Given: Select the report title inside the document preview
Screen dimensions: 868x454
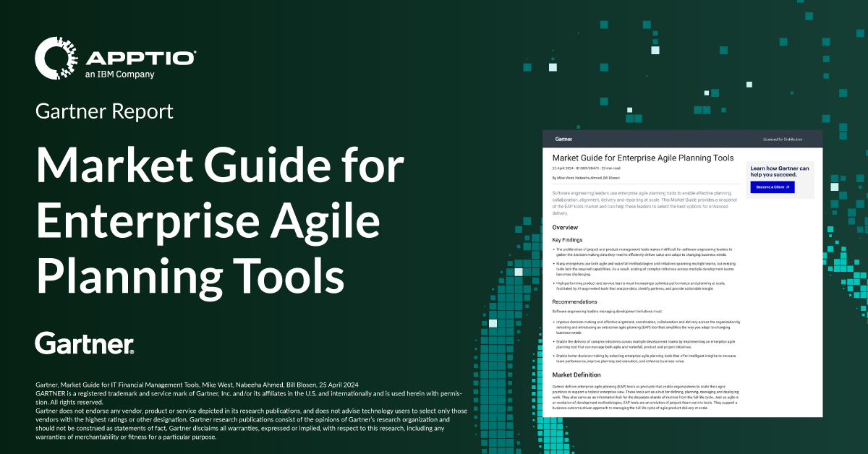Looking at the screenshot, I should [642, 158].
